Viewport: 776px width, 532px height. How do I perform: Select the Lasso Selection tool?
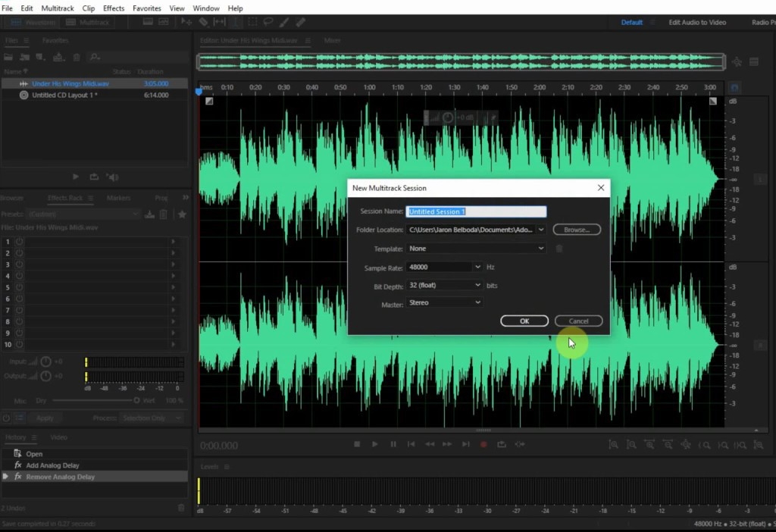(x=268, y=22)
